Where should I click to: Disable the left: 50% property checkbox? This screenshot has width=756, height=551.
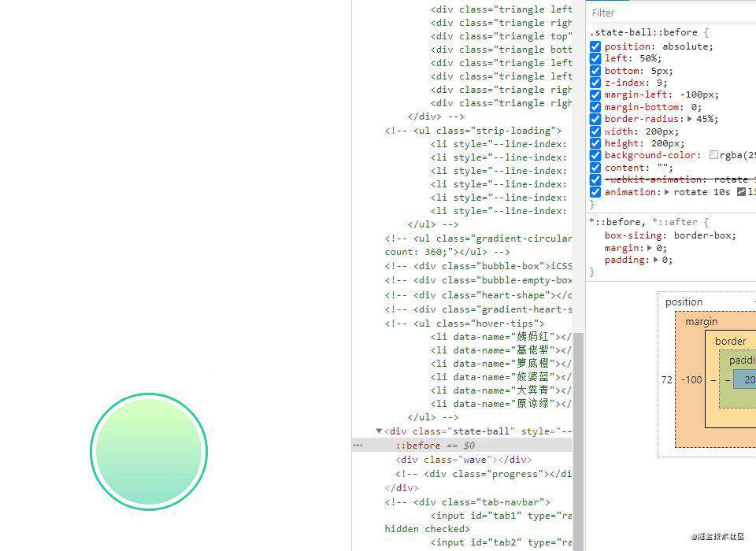coord(595,58)
